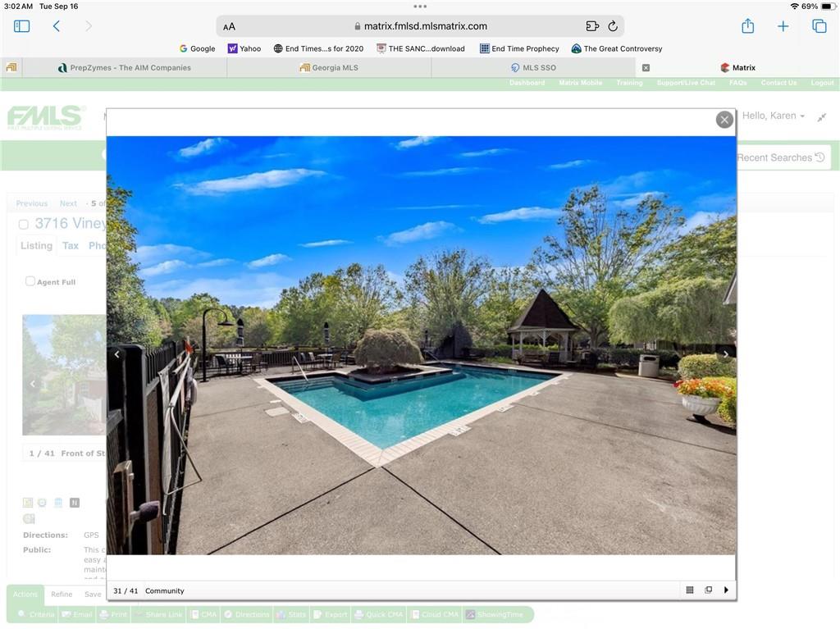Show Safari sidebar
Image resolution: width=840 pixels, height=629 pixels.
point(22,26)
